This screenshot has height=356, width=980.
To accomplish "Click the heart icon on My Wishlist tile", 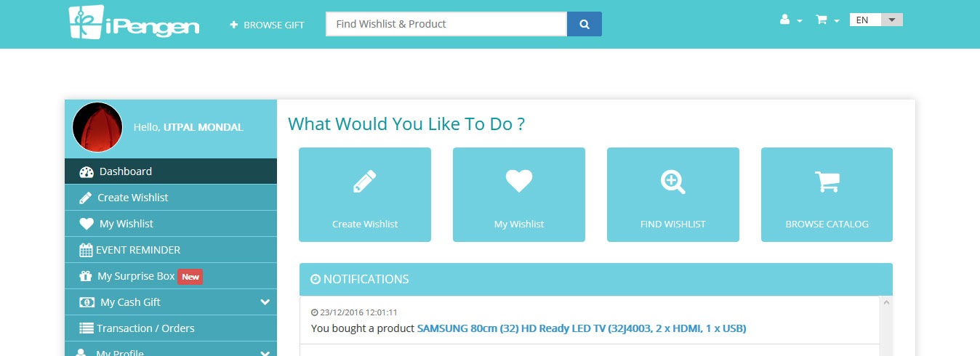I will tap(519, 181).
